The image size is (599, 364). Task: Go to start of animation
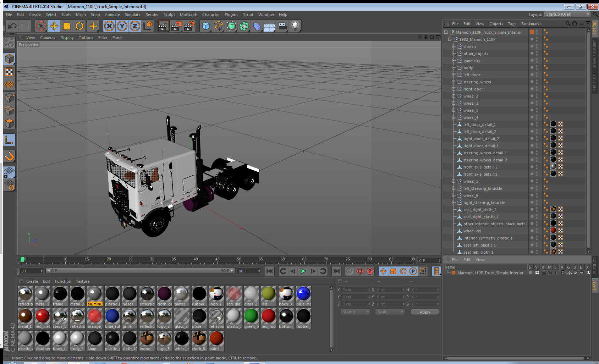point(270,271)
